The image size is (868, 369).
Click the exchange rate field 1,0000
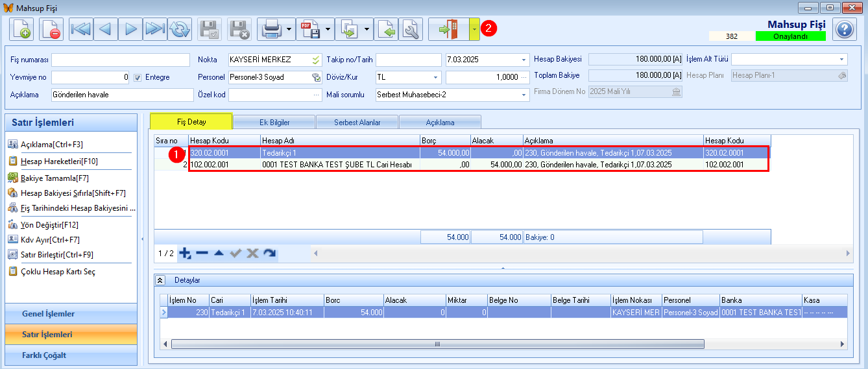coord(487,77)
